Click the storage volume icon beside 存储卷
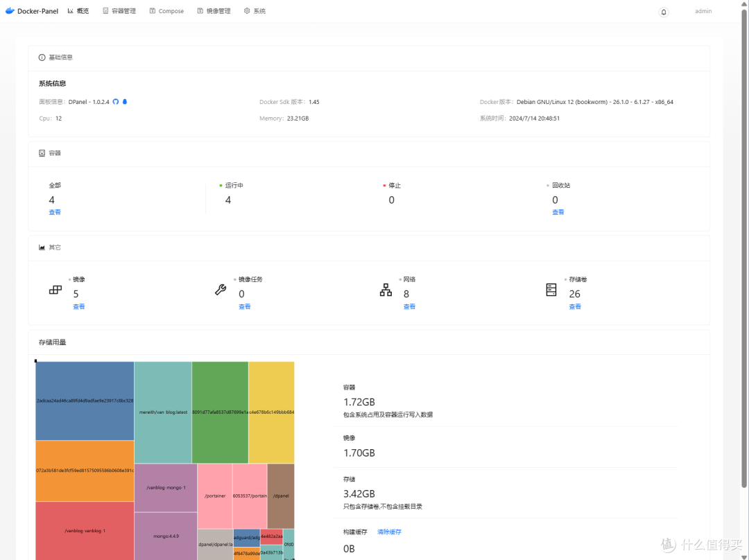The height and width of the screenshot is (560, 749). 551,290
